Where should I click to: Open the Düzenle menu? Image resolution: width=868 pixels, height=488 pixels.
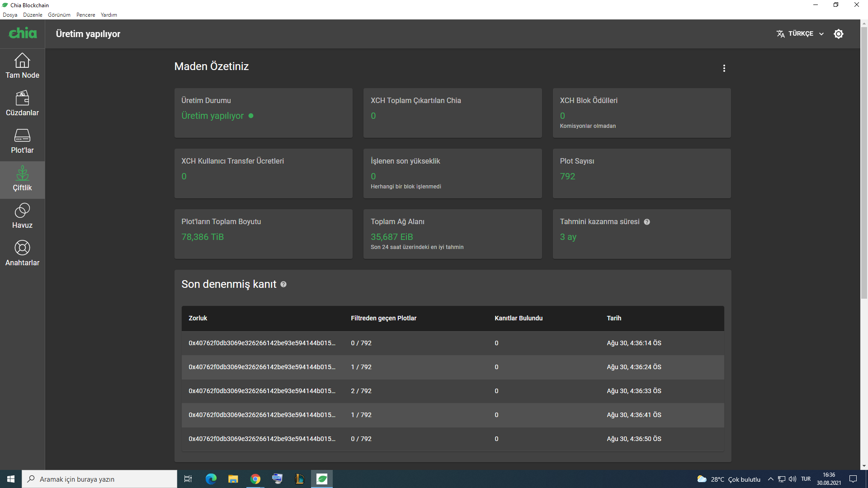33,15
